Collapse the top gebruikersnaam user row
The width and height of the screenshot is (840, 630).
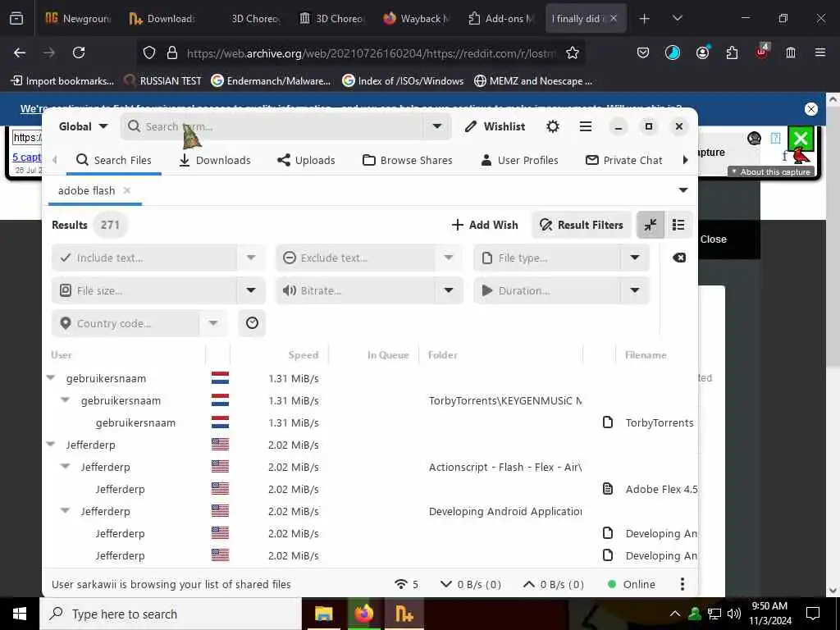click(51, 377)
